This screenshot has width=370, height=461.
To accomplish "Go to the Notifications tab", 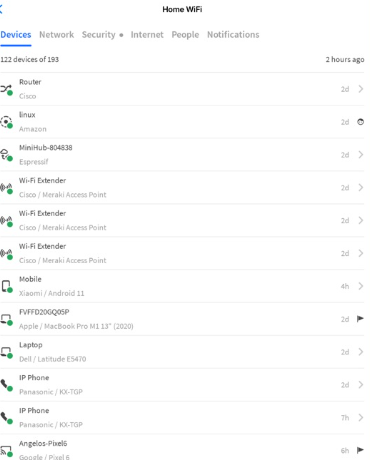I will pyautogui.click(x=233, y=35).
